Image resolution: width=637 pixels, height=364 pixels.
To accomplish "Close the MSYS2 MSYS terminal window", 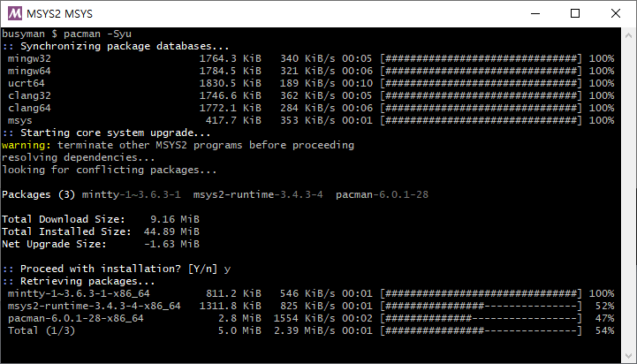I will (x=616, y=13).
